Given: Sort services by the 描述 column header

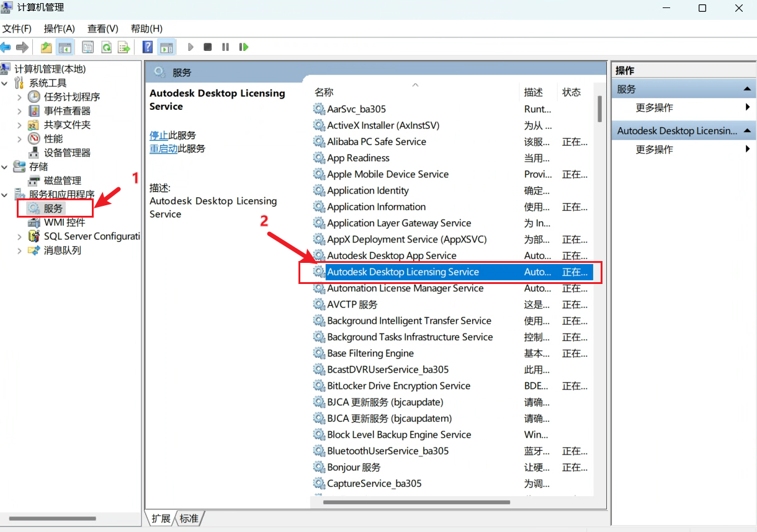Looking at the screenshot, I should 534,92.
